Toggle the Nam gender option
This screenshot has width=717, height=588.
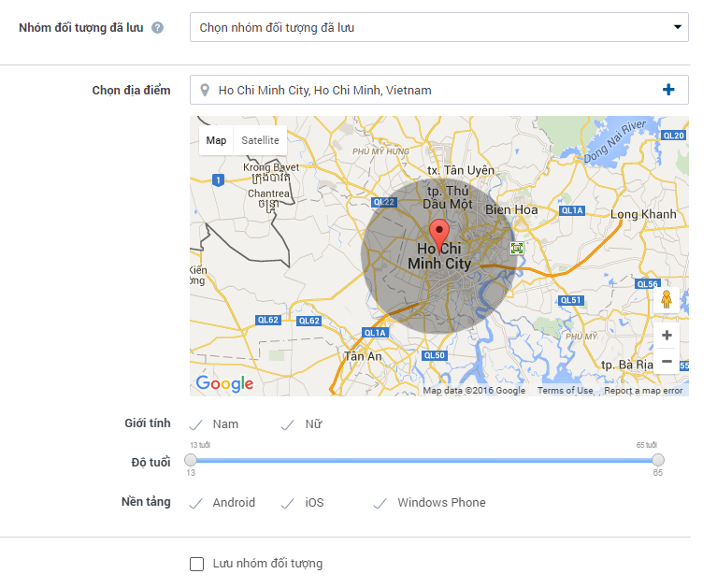214,424
